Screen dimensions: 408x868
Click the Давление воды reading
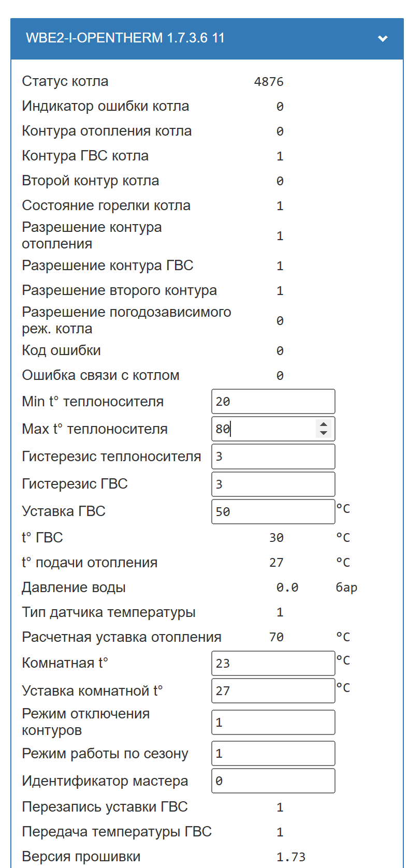pos(287,587)
